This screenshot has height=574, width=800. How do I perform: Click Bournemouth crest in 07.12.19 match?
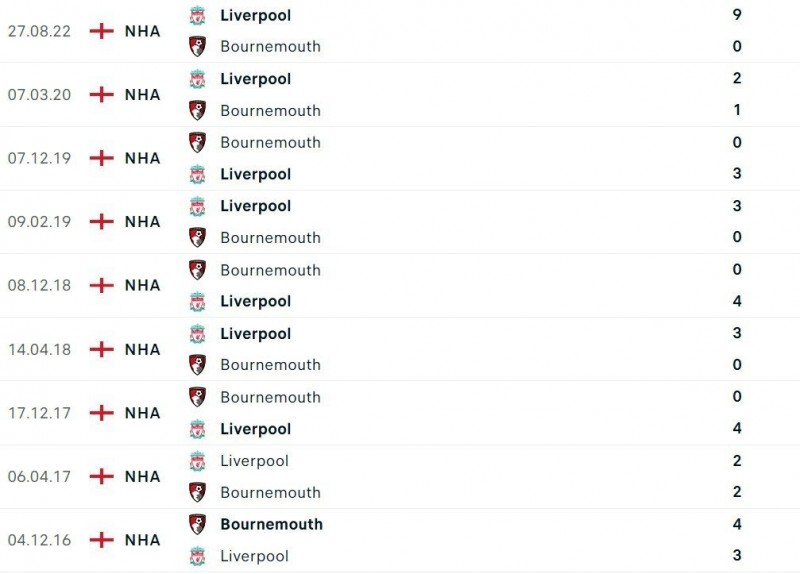(x=197, y=142)
